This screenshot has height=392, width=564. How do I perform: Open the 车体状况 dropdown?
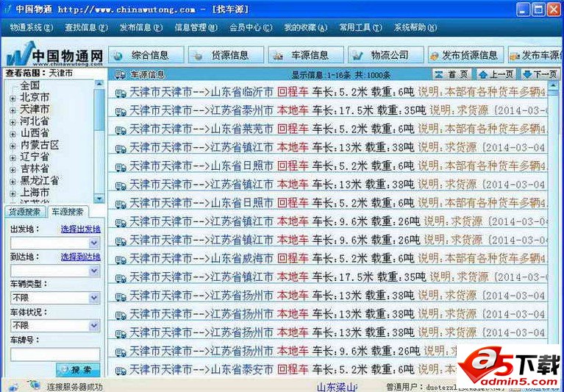coord(94,326)
